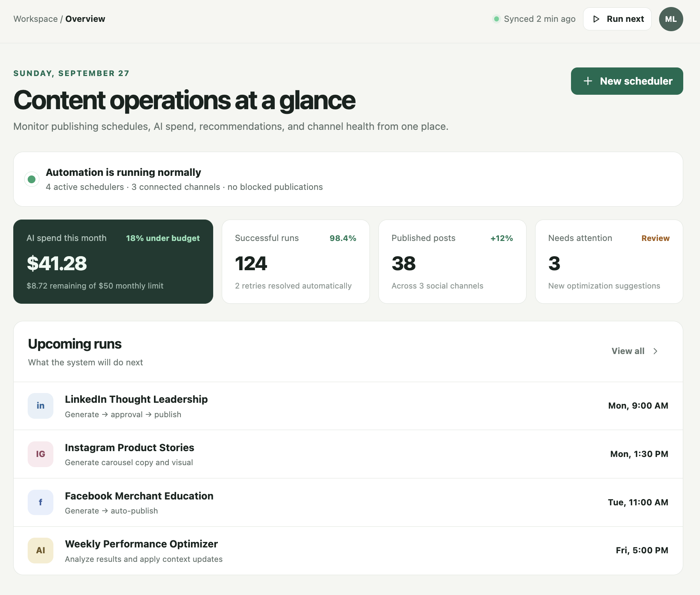Select the Overview breadcrumb
700x595 pixels.
[x=85, y=19]
